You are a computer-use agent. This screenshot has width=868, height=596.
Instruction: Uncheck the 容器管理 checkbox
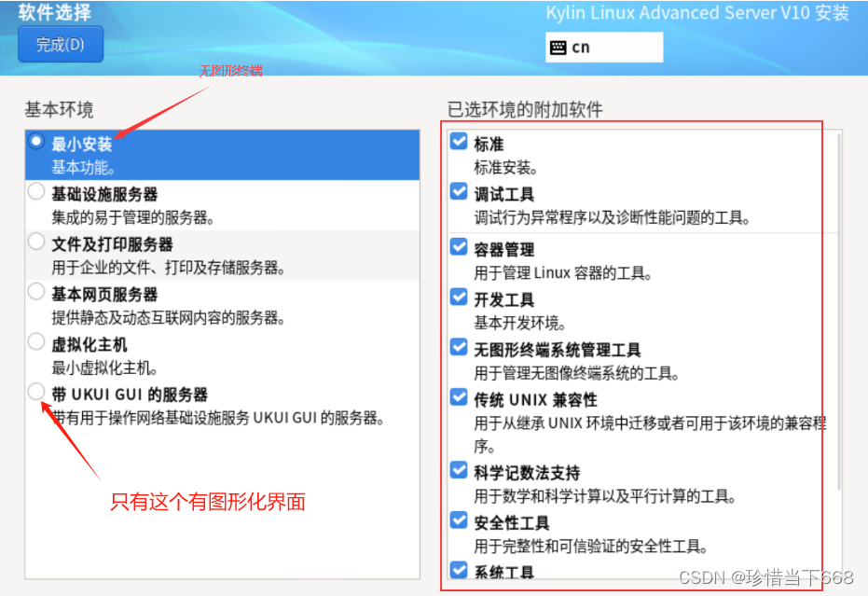tap(459, 246)
